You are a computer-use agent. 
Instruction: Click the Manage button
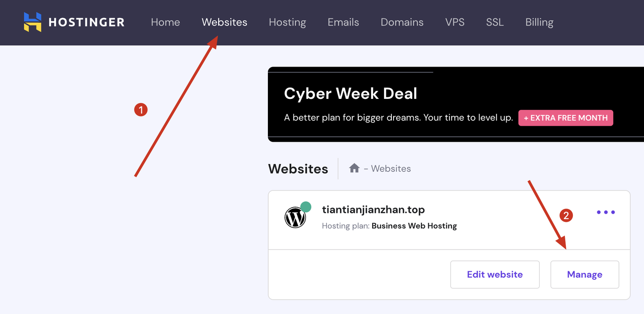tap(585, 275)
